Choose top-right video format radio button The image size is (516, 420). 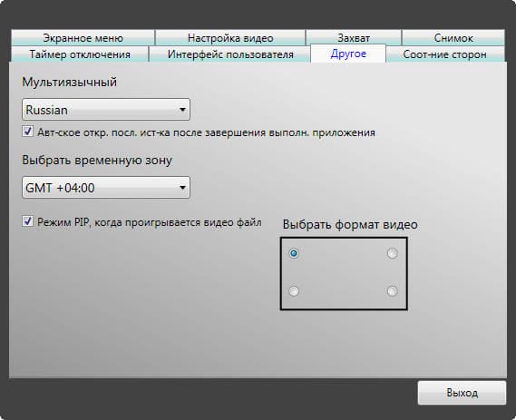[x=392, y=253]
